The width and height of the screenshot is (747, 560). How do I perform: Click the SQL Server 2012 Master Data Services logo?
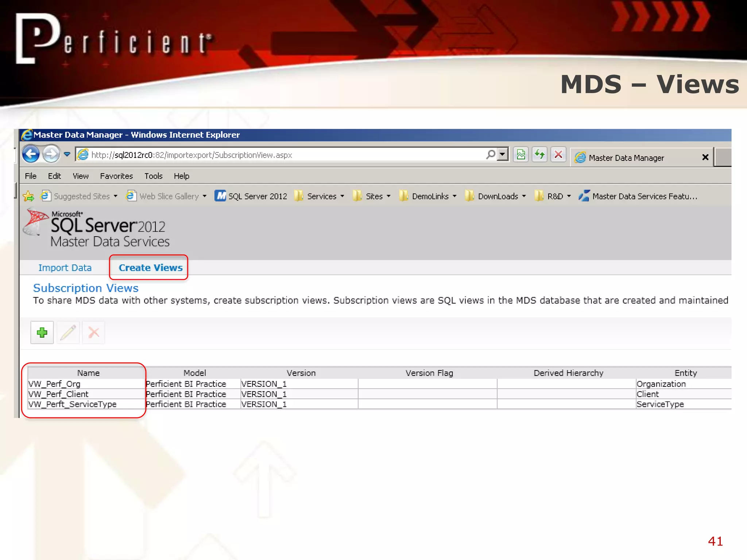96,228
